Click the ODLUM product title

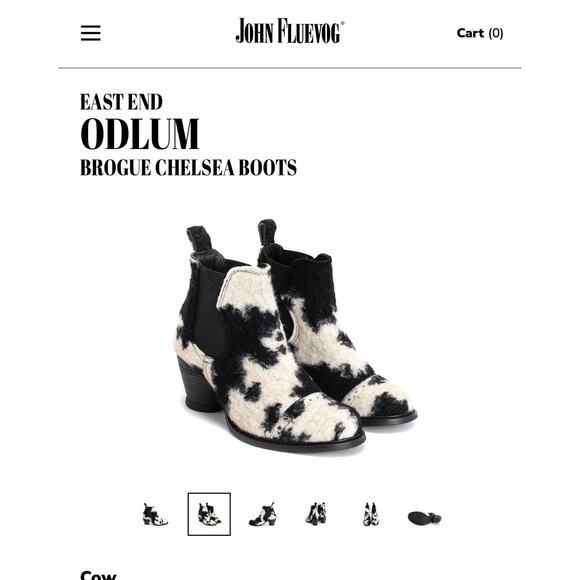tap(140, 134)
